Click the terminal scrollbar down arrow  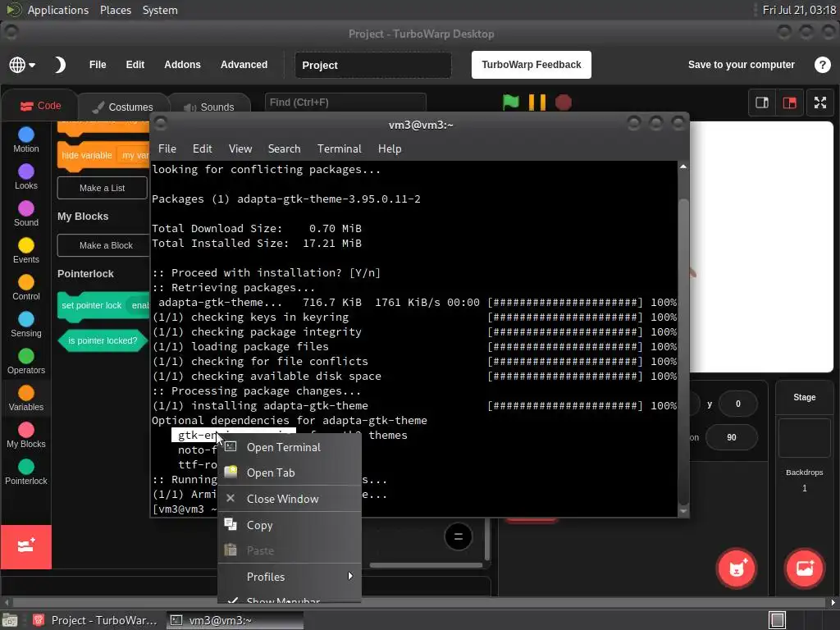point(683,512)
